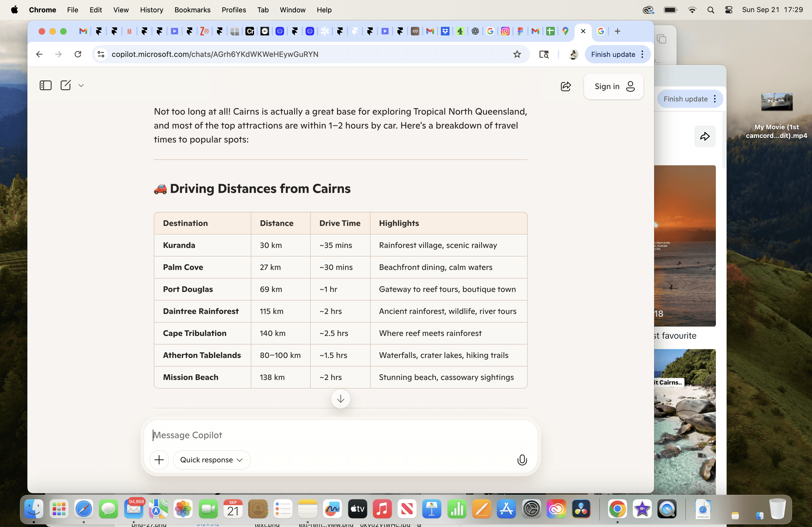Toggle the Copilot sidebar panel icon
812x527 pixels.
point(45,85)
